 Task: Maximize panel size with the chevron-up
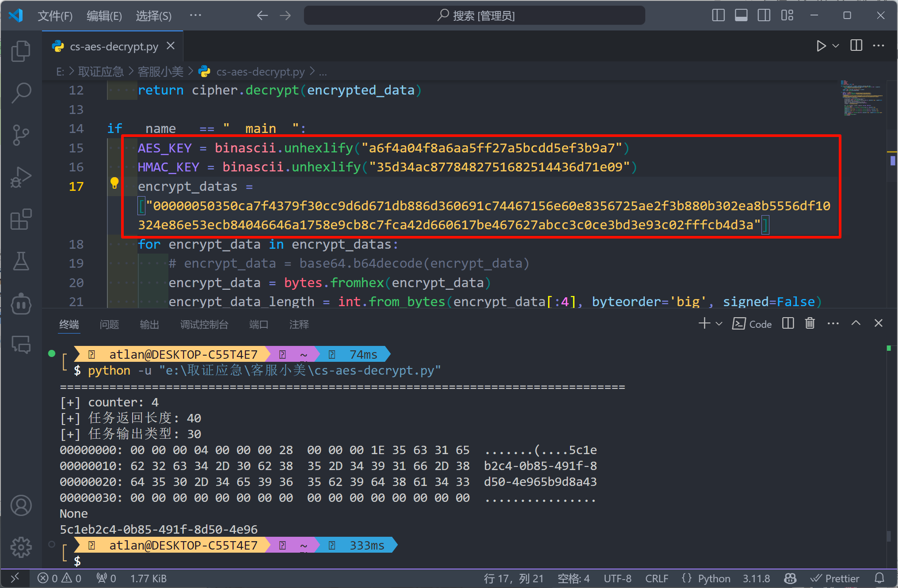[856, 323]
